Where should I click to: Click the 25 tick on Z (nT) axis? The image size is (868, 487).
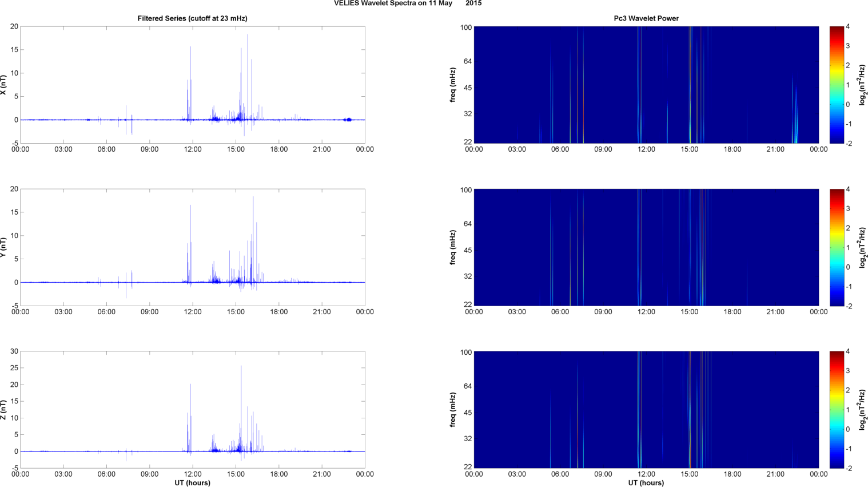(x=14, y=368)
